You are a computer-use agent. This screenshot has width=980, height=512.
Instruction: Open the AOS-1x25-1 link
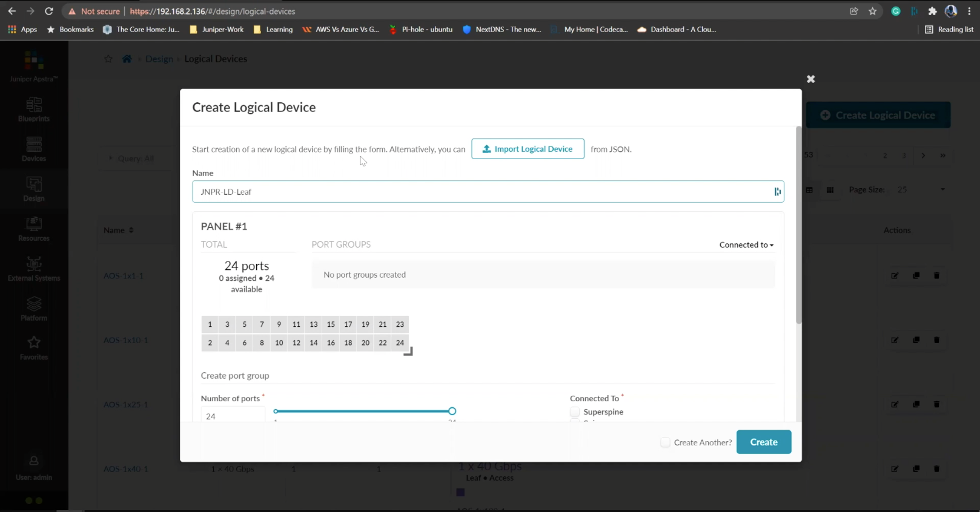(125, 404)
